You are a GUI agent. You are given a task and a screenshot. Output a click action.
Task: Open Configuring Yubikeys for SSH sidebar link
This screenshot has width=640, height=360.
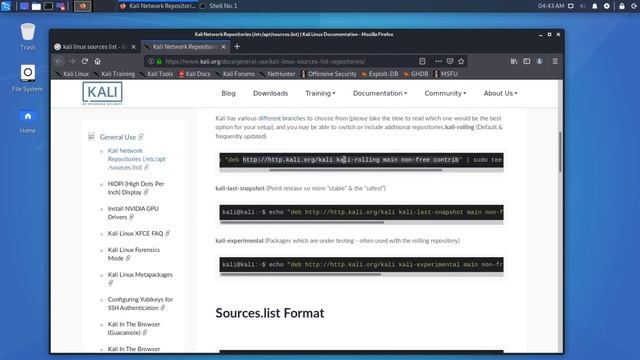pyautogui.click(x=140, y=304)
